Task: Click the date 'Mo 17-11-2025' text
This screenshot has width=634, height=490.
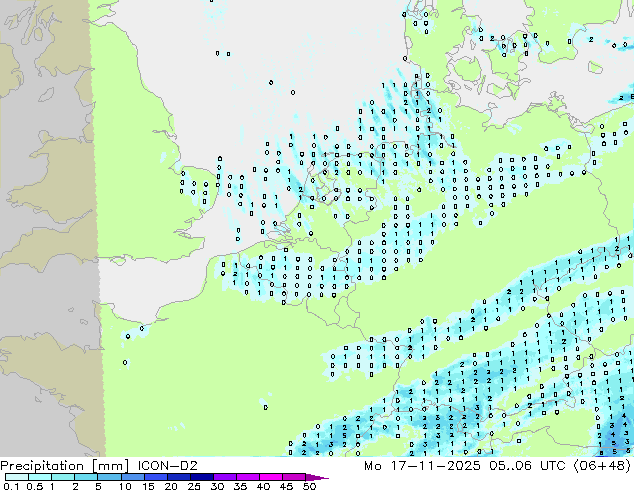Action: tap(423, 466)
